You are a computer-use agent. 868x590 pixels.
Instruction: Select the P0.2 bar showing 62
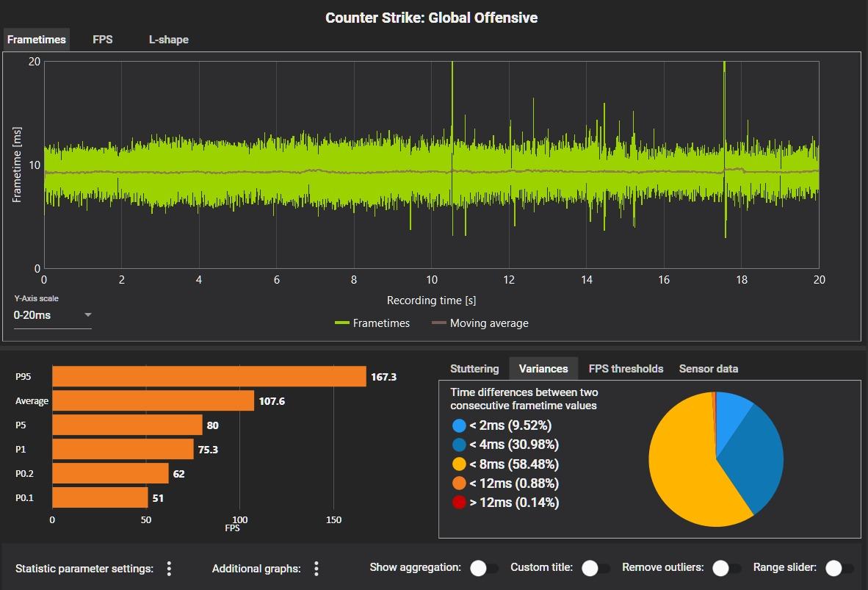tap(111, 473)
